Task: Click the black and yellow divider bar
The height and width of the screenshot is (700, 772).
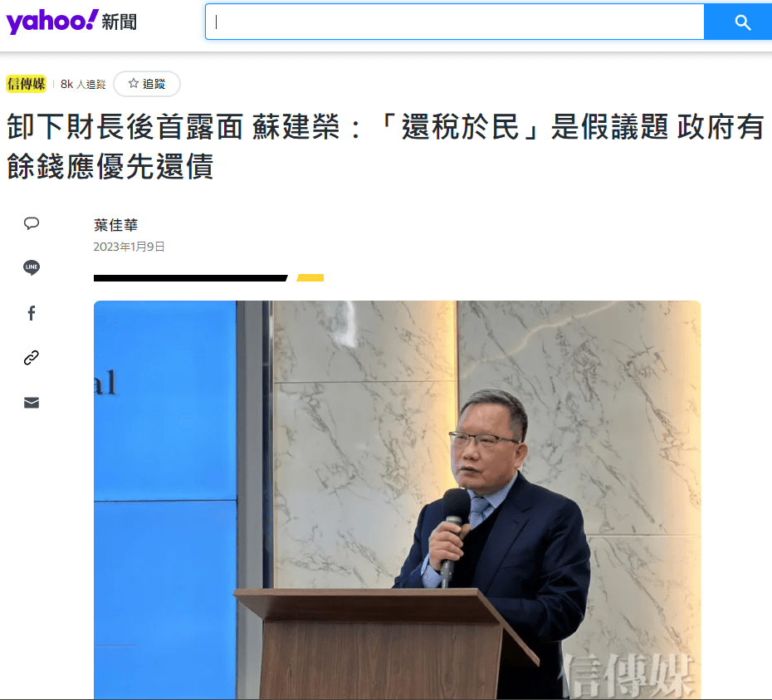Action: tap(208, 278)
